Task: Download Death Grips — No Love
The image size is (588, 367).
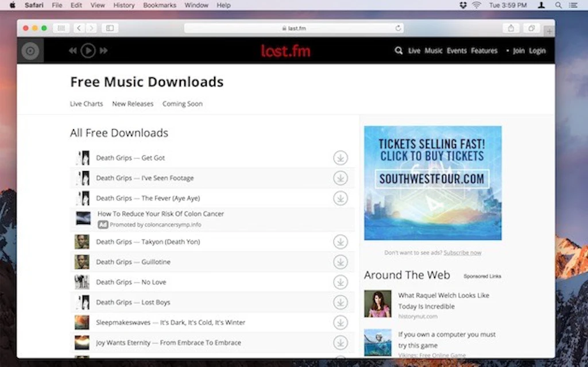Action: coord(341,282)
